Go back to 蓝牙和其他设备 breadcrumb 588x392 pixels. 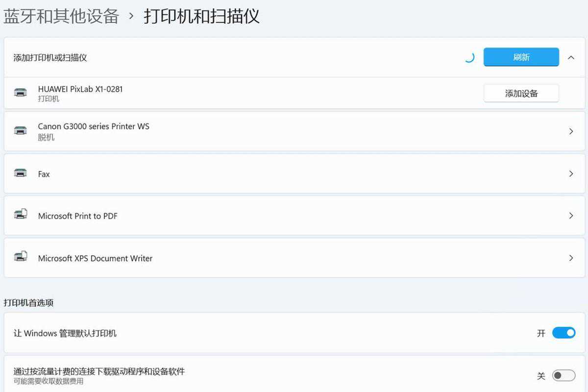pos(61,16)
